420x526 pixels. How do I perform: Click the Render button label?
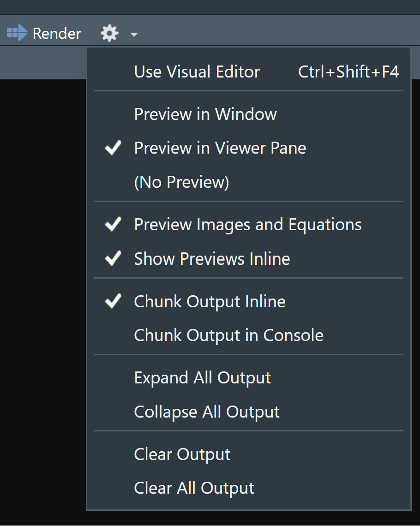point(57,33)
